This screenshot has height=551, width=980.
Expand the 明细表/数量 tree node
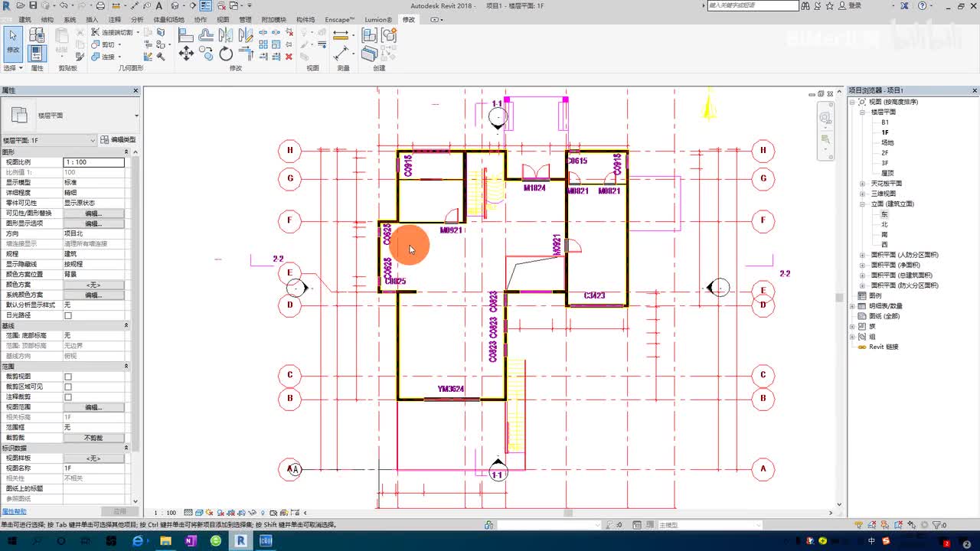click(852, 306)
